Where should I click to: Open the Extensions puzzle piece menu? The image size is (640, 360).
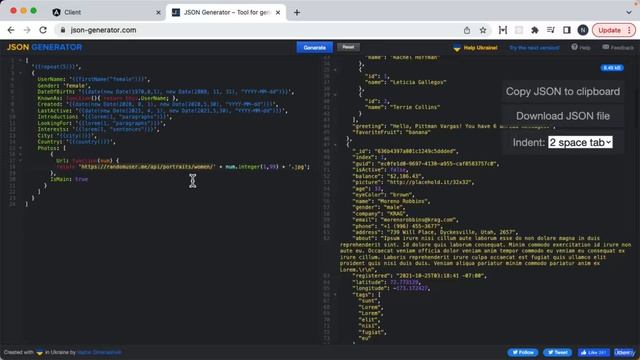tap(535, 30)
